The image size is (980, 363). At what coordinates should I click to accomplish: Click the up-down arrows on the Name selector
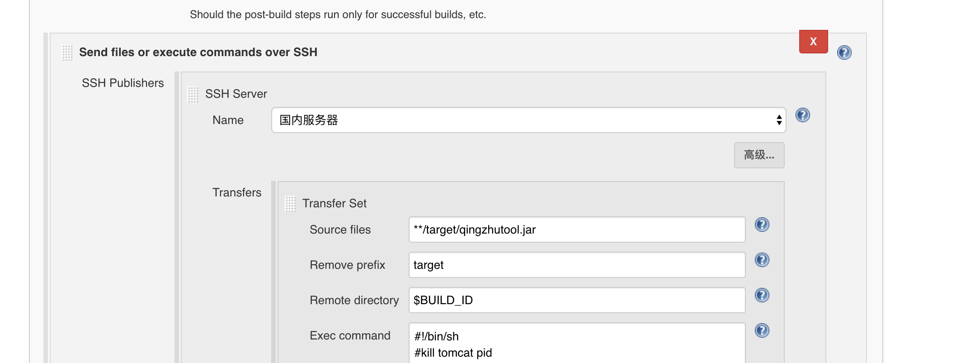click(x=779, y=120)
